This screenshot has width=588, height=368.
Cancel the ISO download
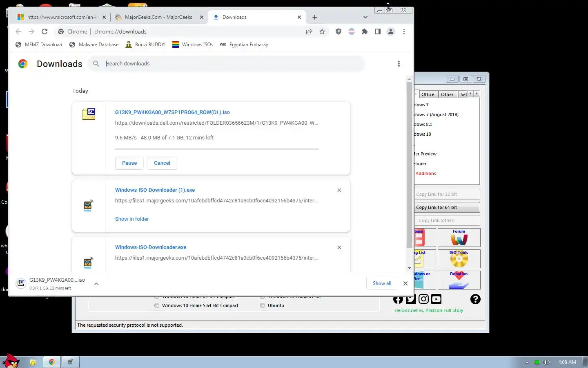point(162,163)
